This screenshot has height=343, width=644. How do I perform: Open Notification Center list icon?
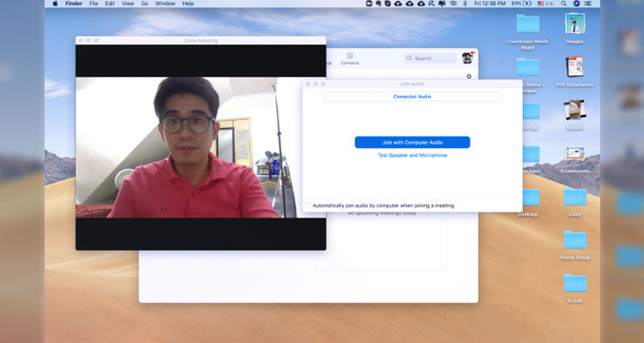click(x=588, y=3)
